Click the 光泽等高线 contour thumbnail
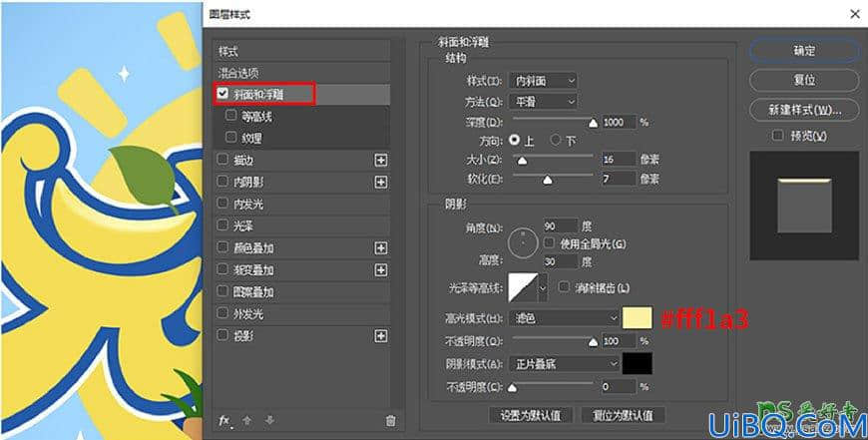 click(523, 287)
